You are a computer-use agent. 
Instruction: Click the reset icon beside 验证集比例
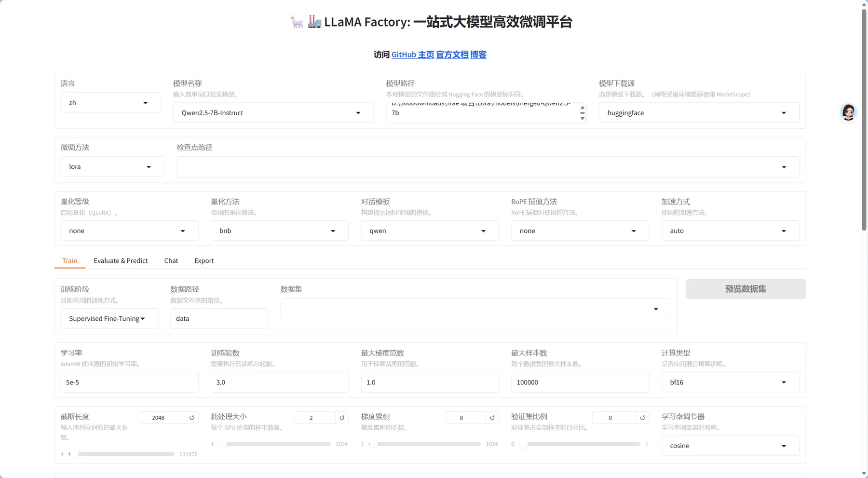pos(642,418)
